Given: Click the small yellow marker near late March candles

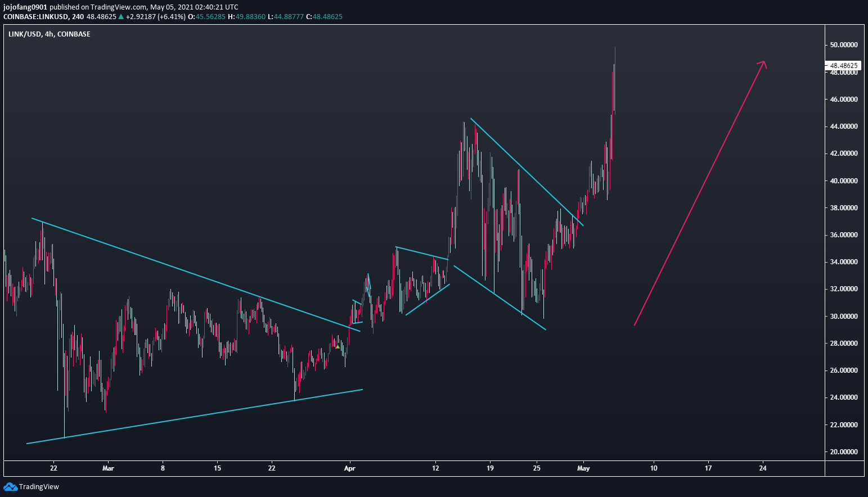Looking at the screenshot, I should click(337, 347).
